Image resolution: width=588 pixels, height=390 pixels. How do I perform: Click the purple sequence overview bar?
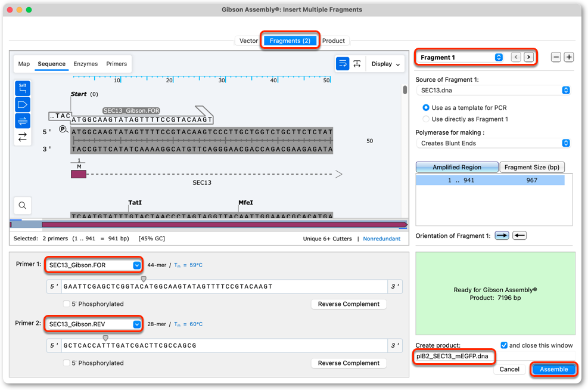224,224
